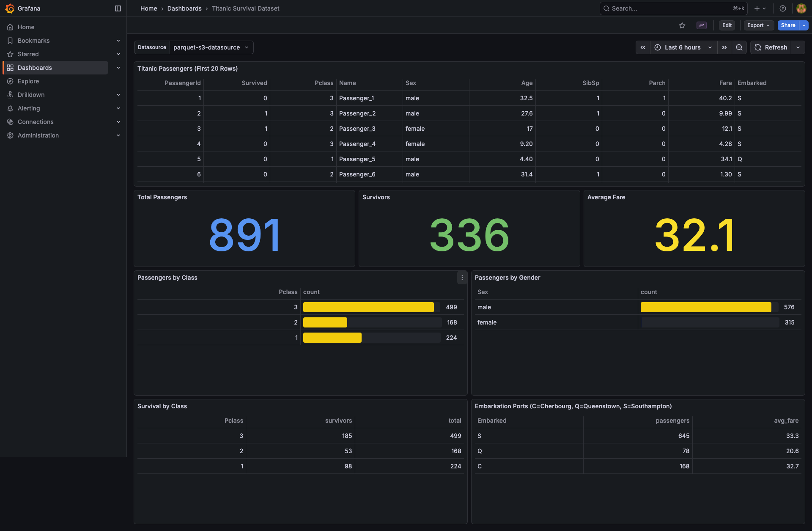Expand the Administration section chevron

(118, 135)
